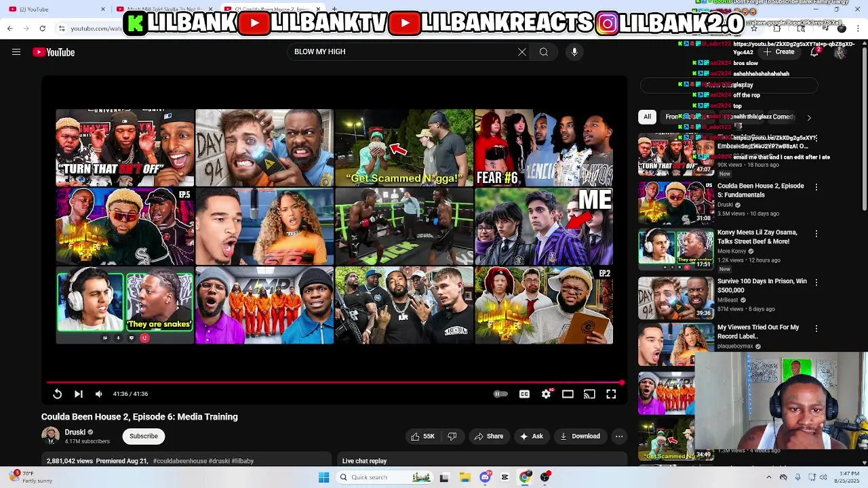Click the FEAR #6 end-screen video

[544, 148]
